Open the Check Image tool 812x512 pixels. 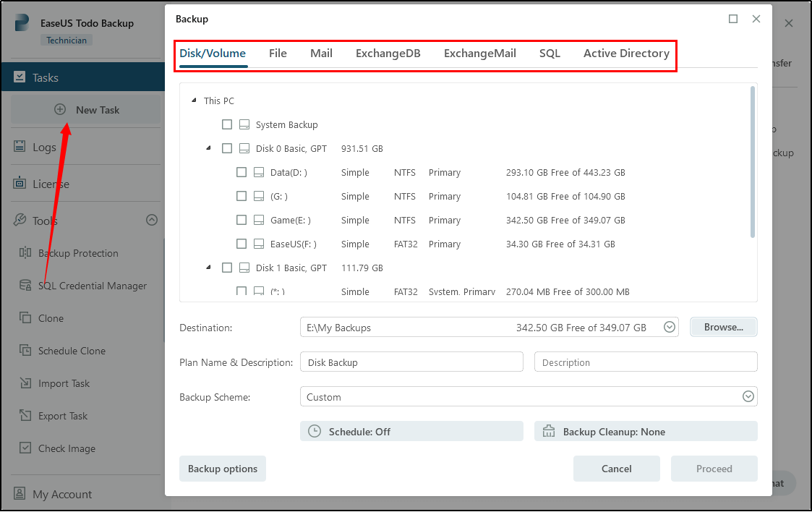pos(67,448)
